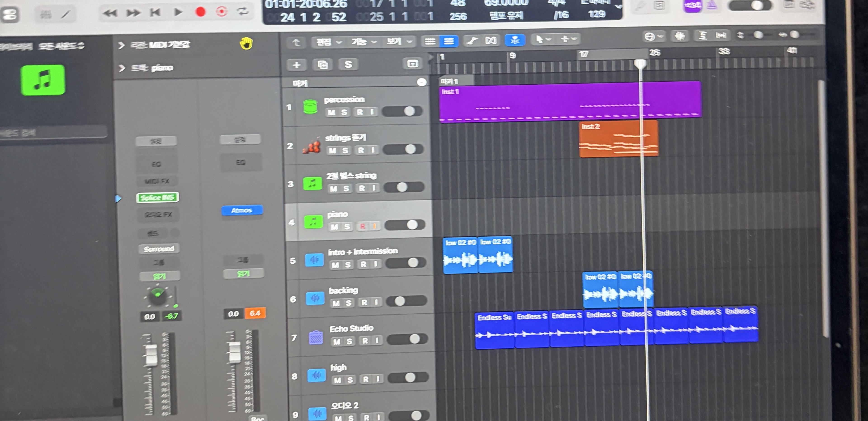
Task: Click intro + intermission audio track icon
Action: coord(314,260)
